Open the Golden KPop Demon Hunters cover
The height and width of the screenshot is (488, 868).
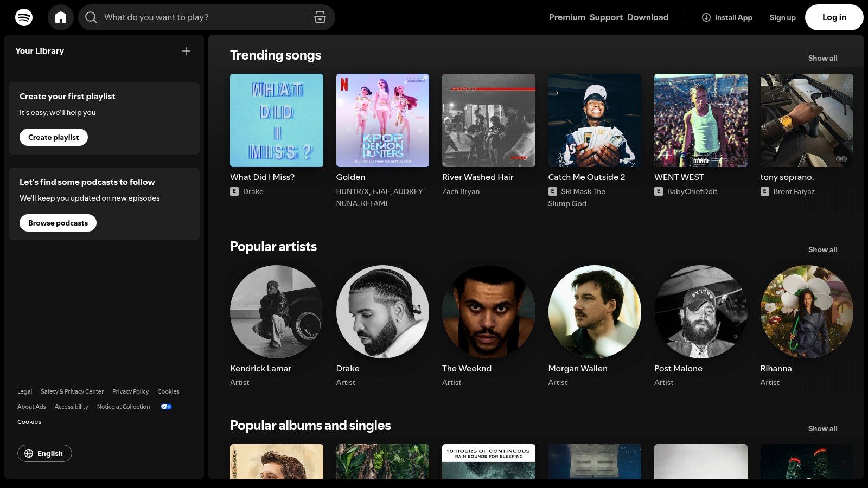[382, 120]
